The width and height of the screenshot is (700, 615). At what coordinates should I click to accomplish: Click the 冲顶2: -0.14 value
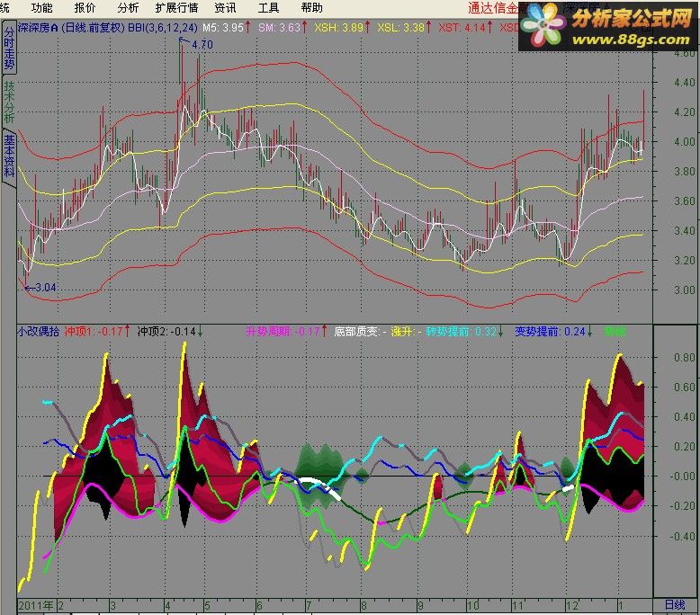[x=166, y=332]
